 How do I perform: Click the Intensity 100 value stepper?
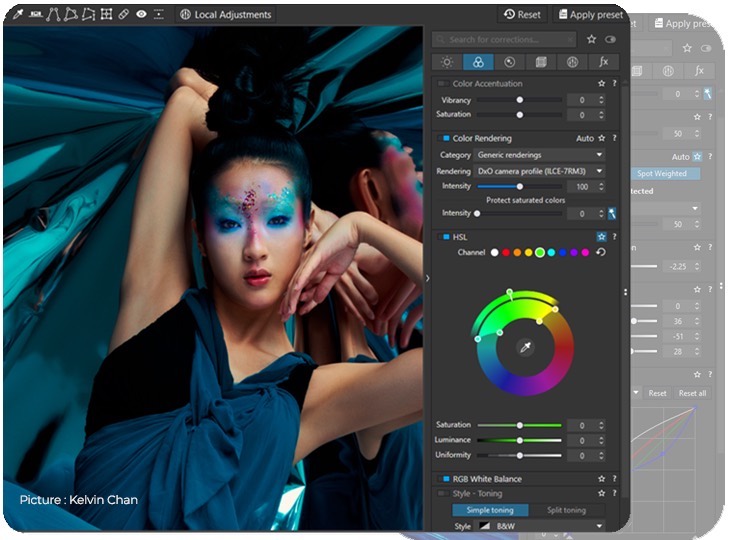point(601,187)
